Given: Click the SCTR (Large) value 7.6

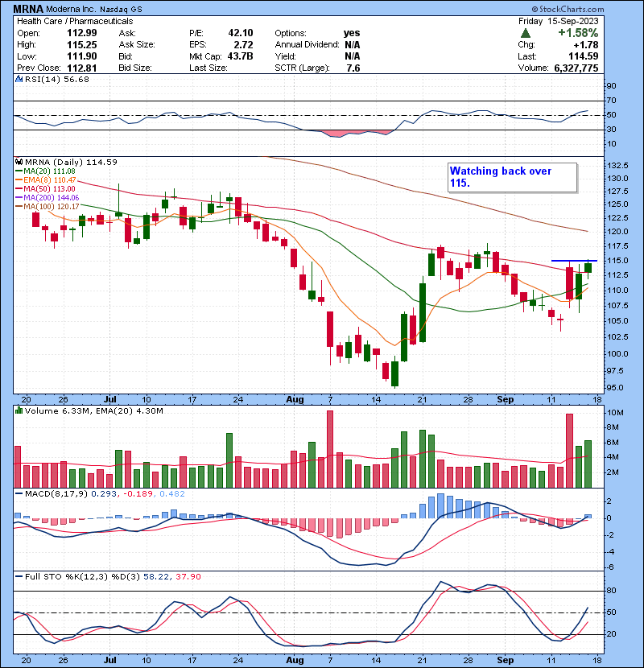Looking at the screenshot, I should point(353,68).
